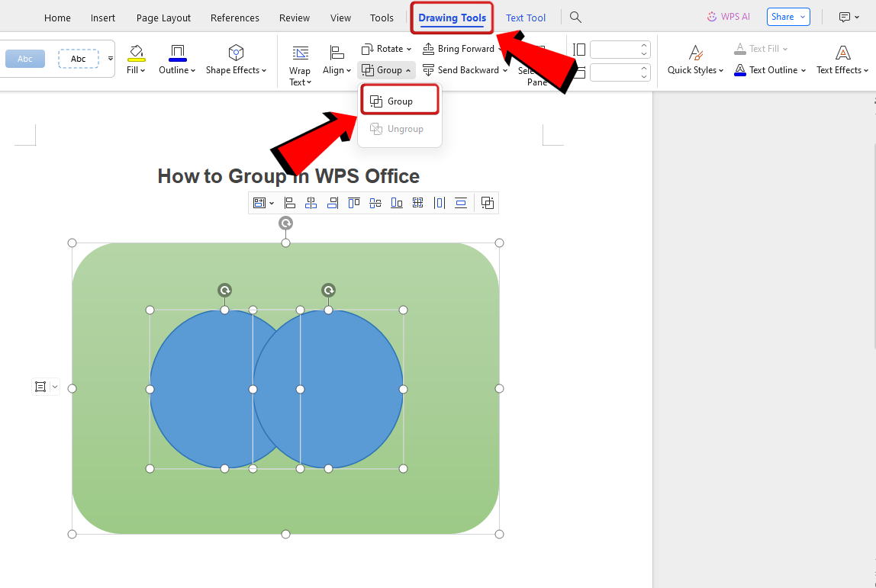Open the Quick Styles dropdown
The image size is (876, 588).
tap(695, 70)
